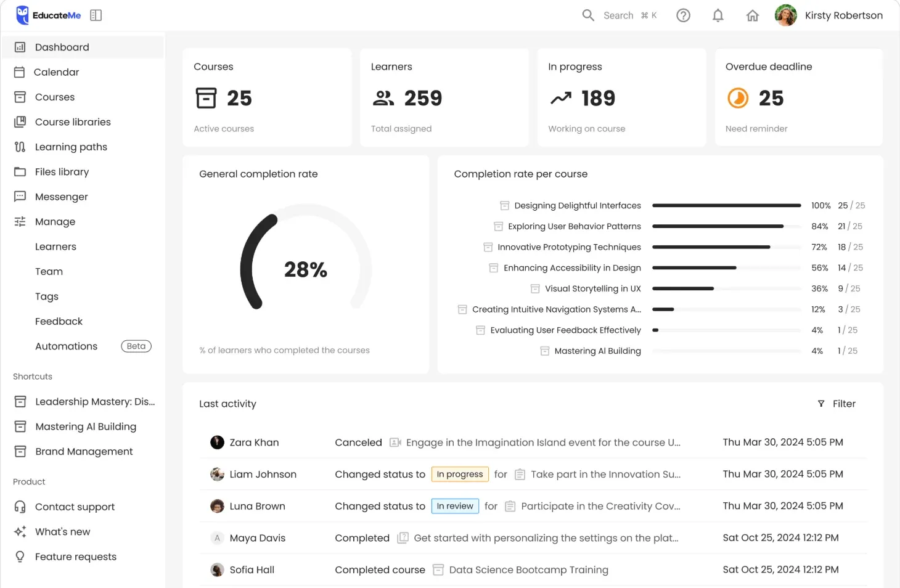Image resolution: width=900 pixels, height=588 pixels.
Task: Click the Contact support headset icon
Action: [20, 507]
